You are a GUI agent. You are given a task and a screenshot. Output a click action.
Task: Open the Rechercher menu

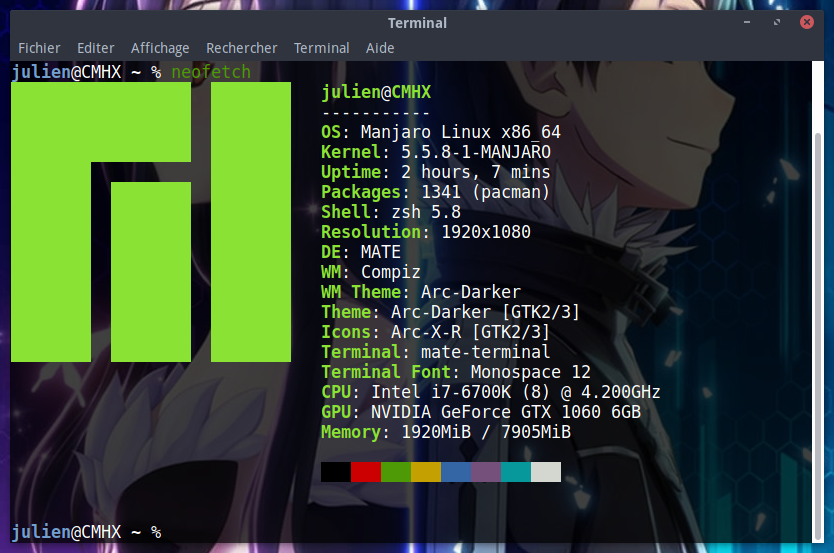pos(241,48)
